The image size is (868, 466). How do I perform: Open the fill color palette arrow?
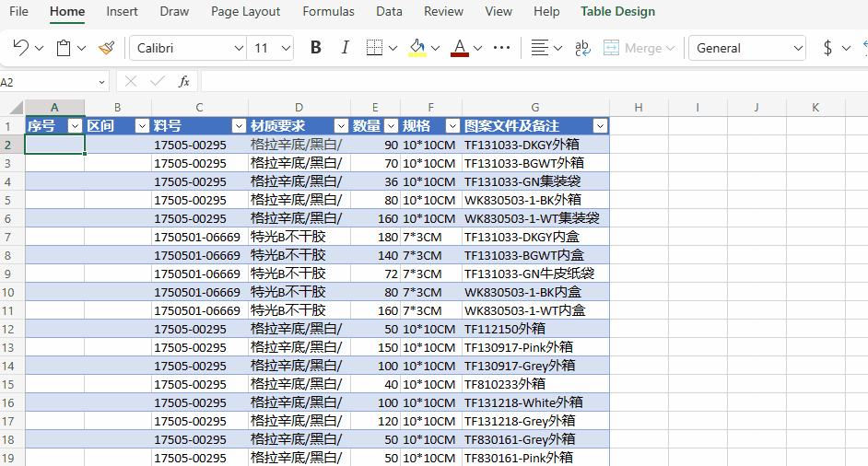coord(436,49)
